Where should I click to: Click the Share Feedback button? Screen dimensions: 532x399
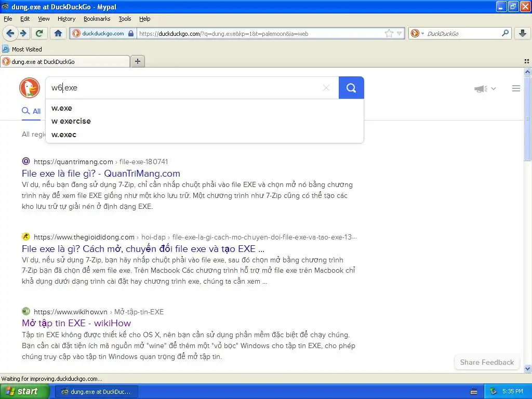tap(487, 362)
